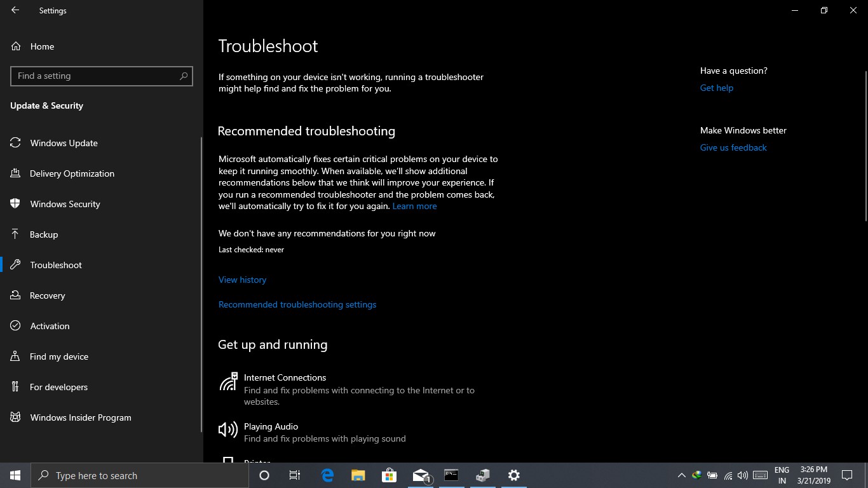Click the Give us feedback link

tap(733, 147)
